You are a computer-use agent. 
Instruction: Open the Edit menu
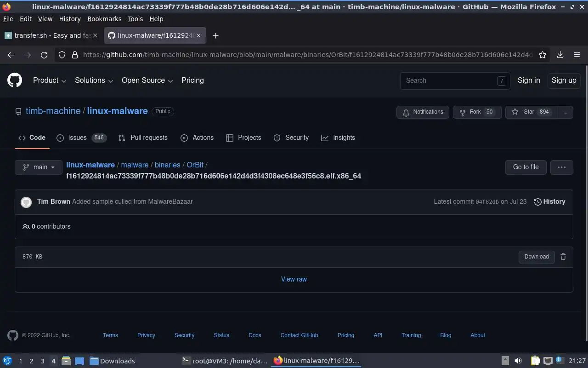(26, 19)
